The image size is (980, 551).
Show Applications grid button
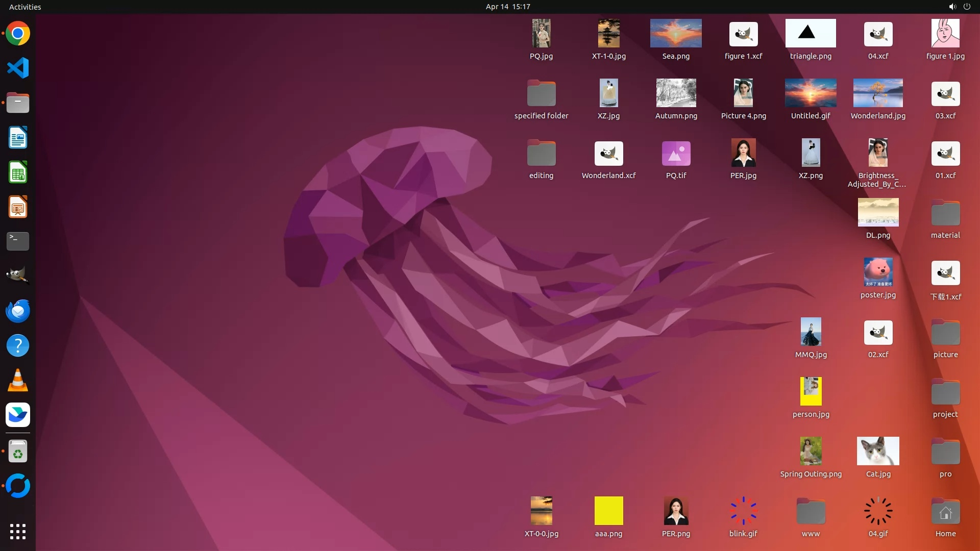[x=18, y=532]
